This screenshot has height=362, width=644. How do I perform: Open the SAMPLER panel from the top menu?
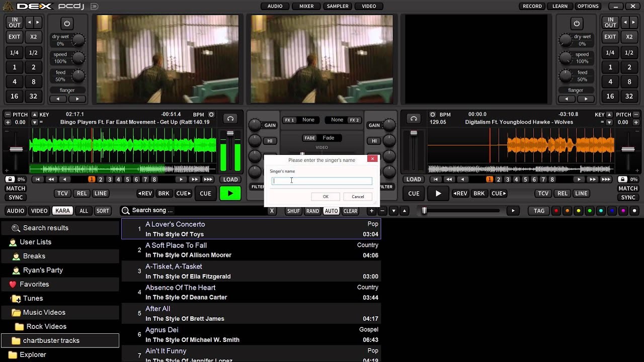coord(337,6)
